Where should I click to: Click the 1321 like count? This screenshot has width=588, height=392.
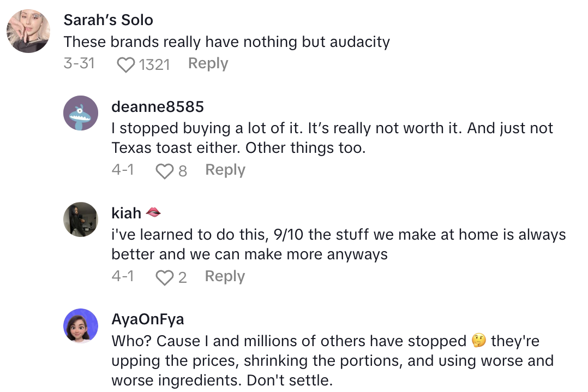[154, 64]
